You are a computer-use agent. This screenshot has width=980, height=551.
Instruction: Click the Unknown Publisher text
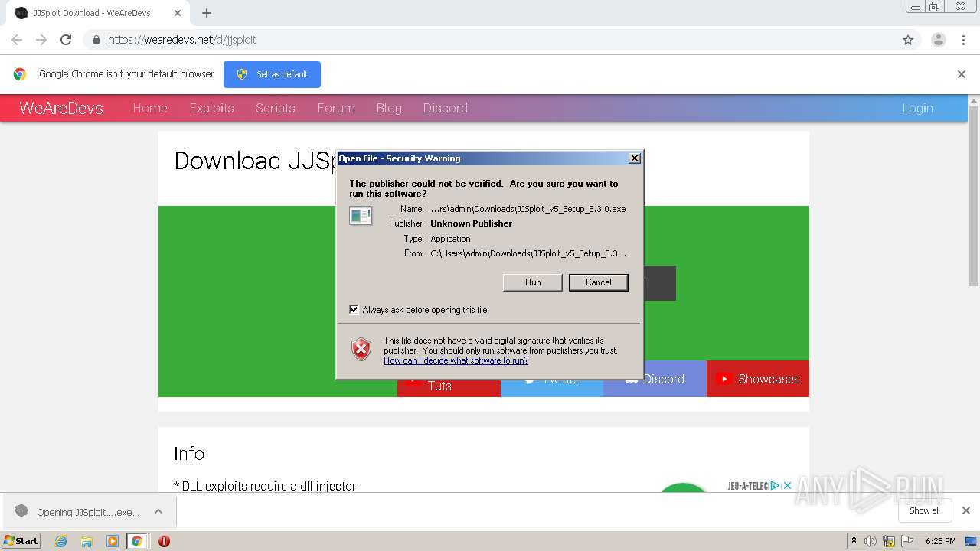(472, 223)
